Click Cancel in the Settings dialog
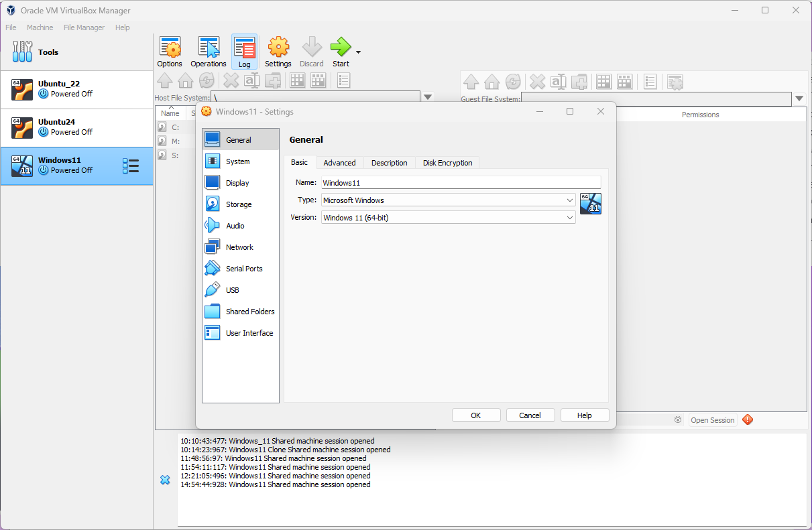 [x=530, y=415]
